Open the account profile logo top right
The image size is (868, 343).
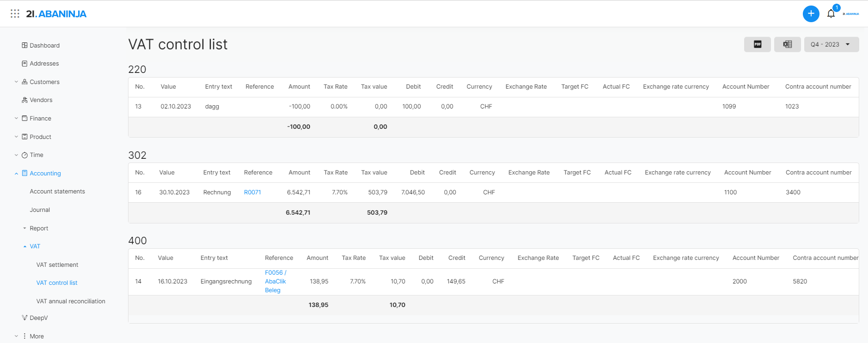[850, 14]
